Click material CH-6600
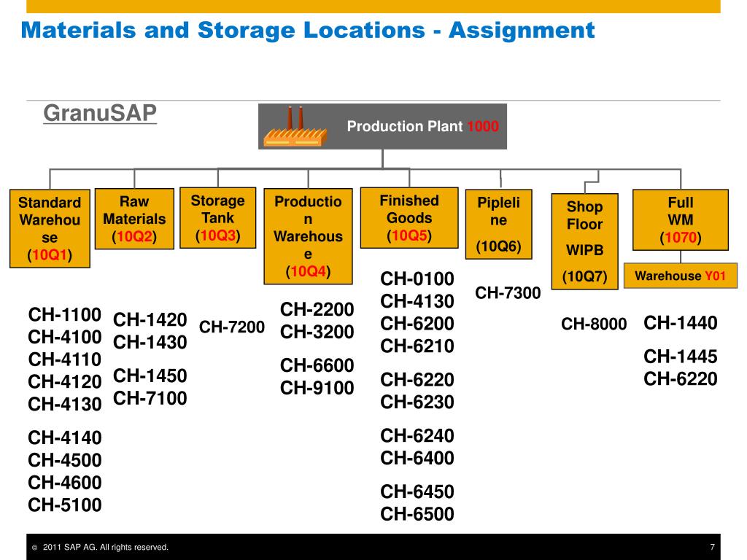The width and height of the screenshot is (747, 560). 317,365
